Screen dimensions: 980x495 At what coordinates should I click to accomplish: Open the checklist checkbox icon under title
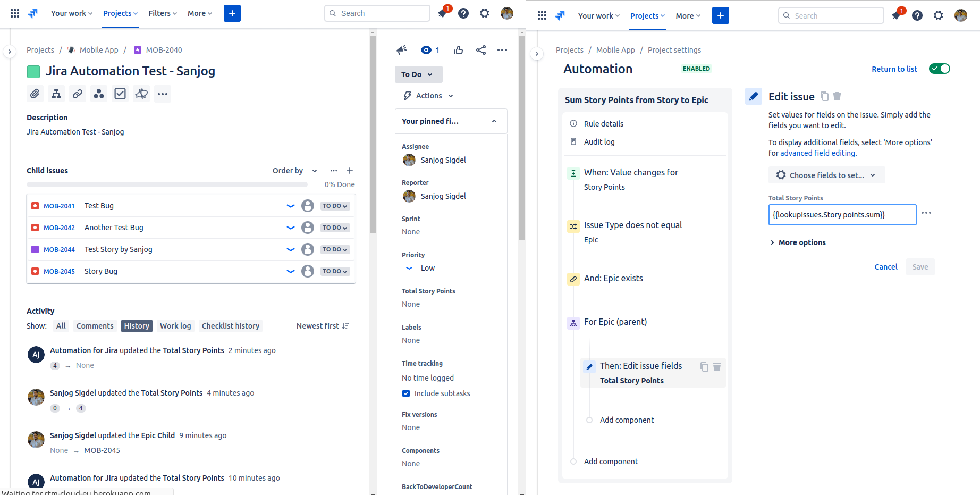click(x=120, y=94)
